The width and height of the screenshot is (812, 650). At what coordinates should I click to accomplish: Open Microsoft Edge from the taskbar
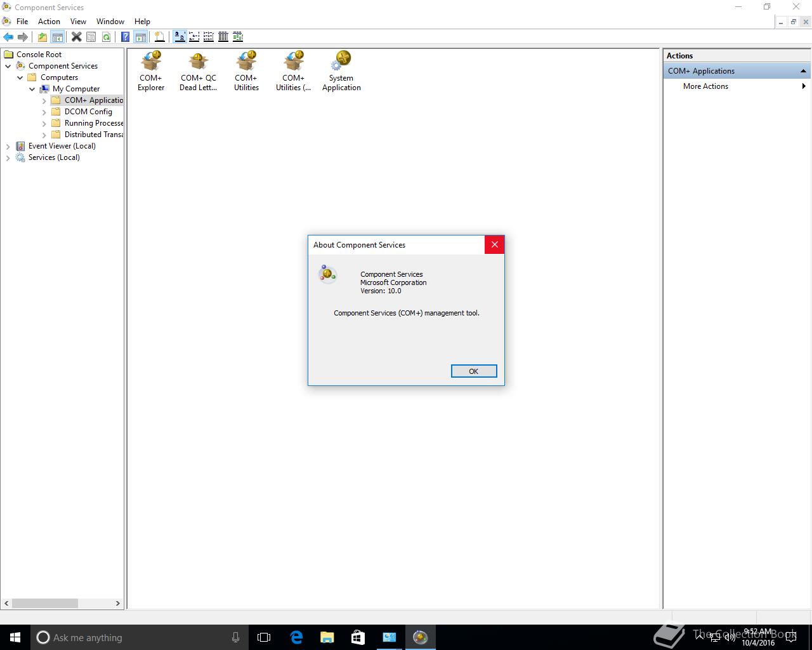tap(296, 637)
